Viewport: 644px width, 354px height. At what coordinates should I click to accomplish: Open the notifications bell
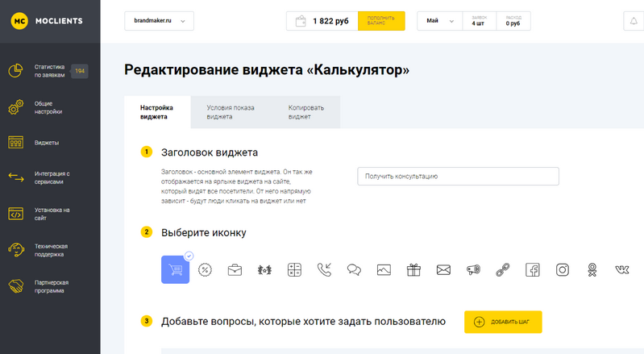[x=634, y=21]
